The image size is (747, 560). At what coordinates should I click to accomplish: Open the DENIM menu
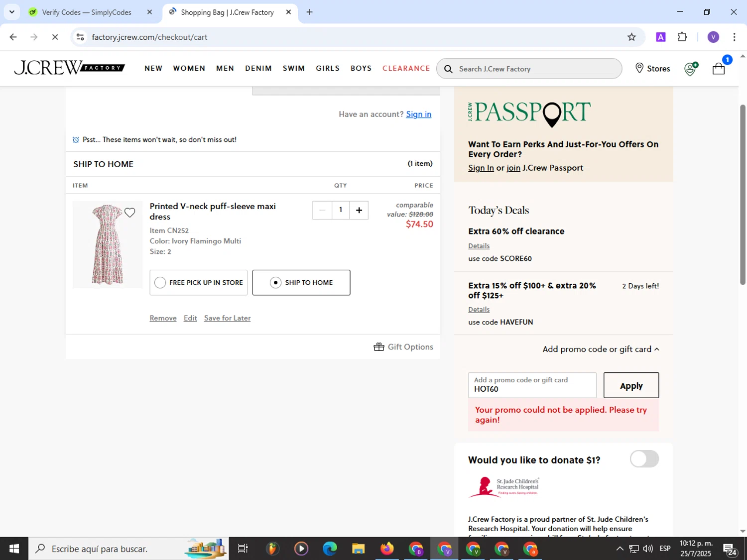[258, 68]
